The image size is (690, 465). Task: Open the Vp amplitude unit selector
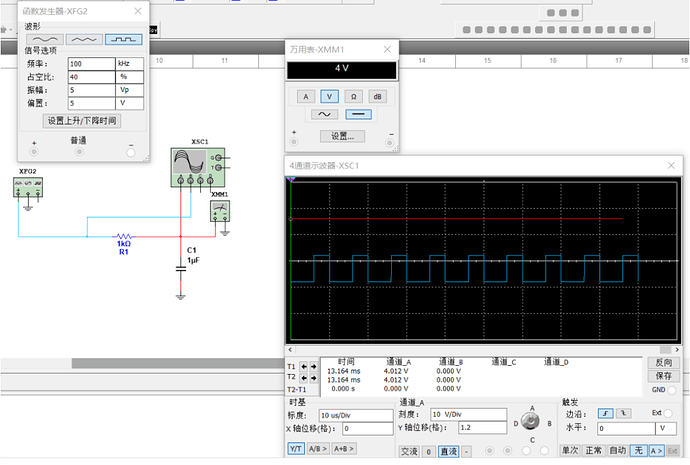tap(131, 89)
